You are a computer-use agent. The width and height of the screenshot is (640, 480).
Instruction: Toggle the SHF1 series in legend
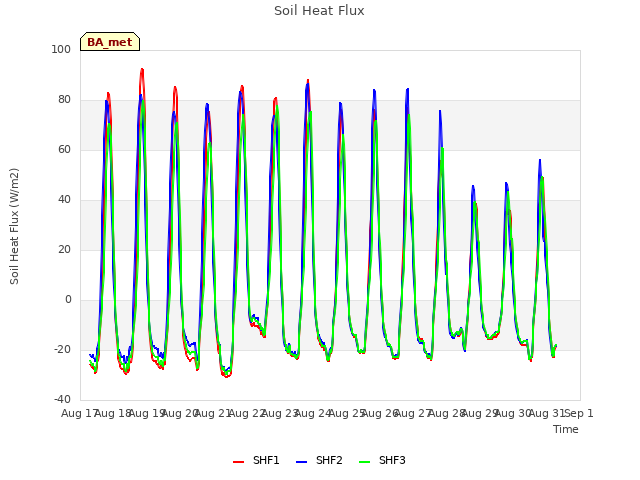click(256, 460)
